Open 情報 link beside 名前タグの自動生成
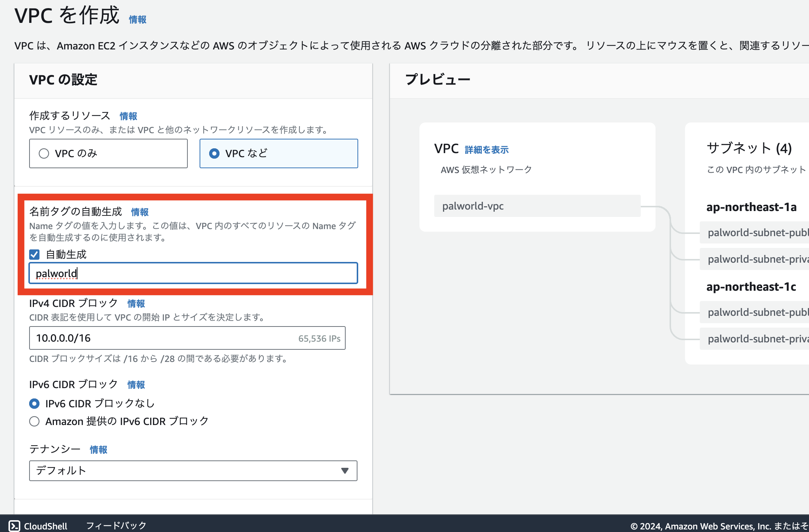 [140, 212]
